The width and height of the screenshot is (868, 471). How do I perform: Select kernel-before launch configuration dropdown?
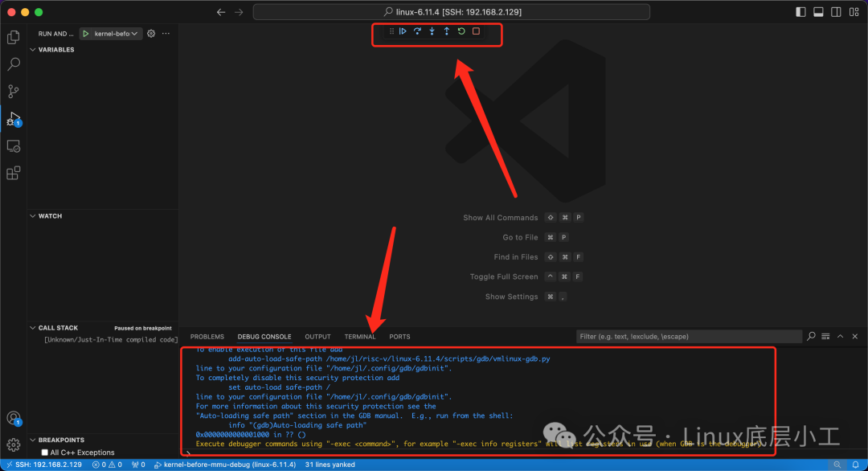tap(116, 34)
